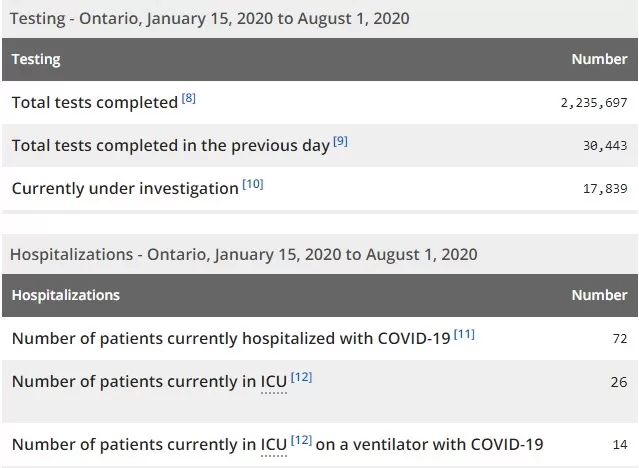Select the 2,235,697 total tests value
The height and width of the screenshot is (468, 639).
coord(594,103)
